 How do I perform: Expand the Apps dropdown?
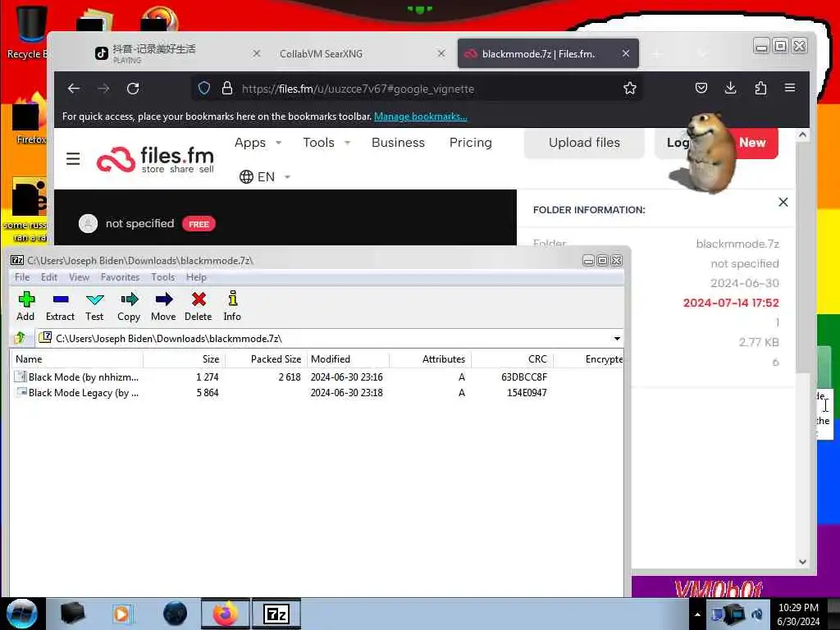[x=258, y=143]
